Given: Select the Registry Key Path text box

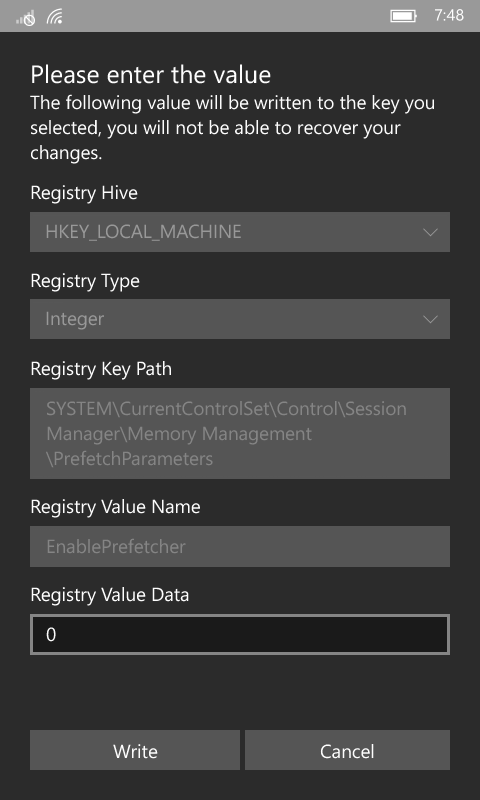Looking at the screenshot, I should (240, 434).
